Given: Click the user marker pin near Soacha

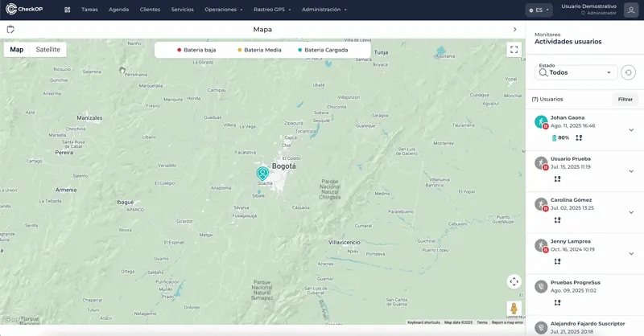Looking at the screenshot, I should [x=262, y=174].
